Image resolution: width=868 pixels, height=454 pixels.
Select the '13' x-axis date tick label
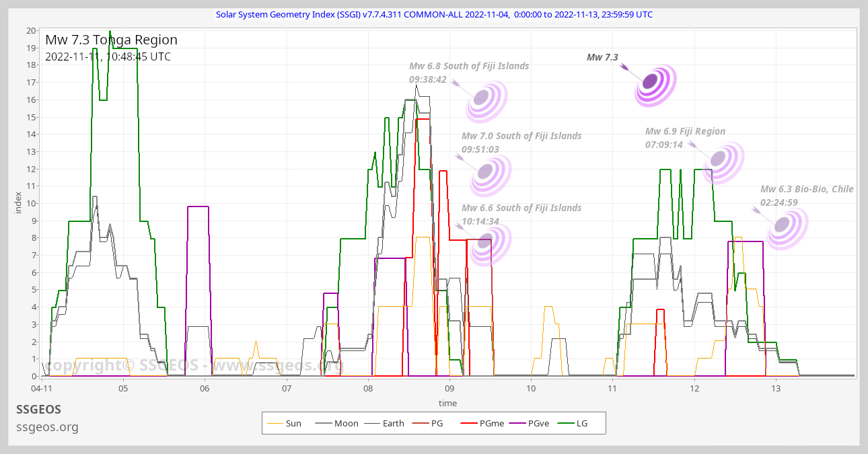[x=776, y=388]
